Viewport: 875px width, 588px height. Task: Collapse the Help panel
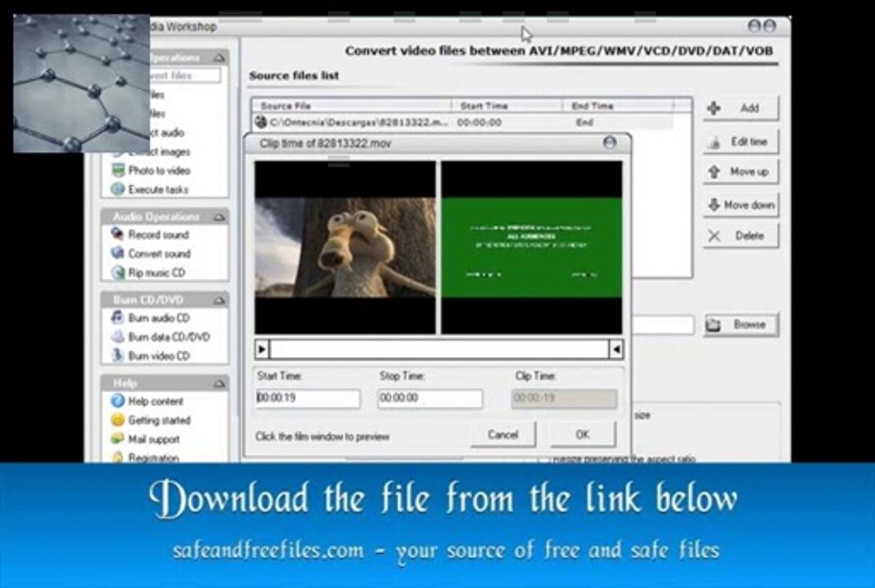pos(219,383)
